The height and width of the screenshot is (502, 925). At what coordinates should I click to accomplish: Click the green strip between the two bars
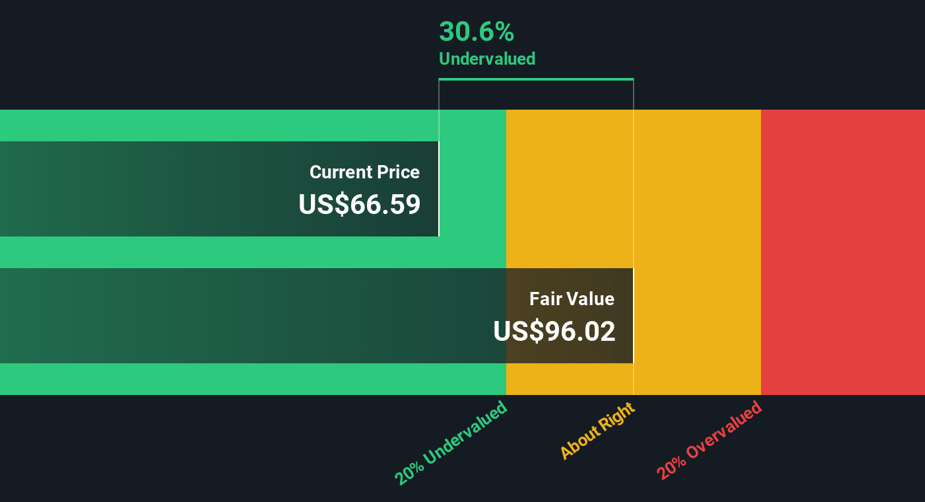coord(253,252)
